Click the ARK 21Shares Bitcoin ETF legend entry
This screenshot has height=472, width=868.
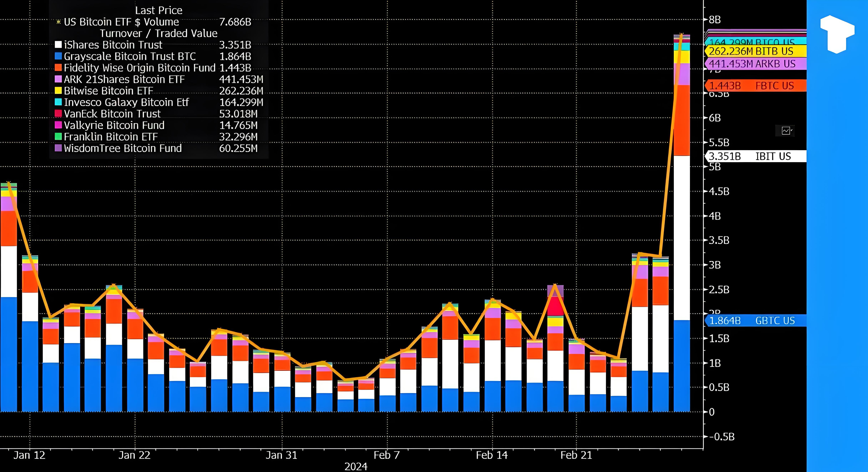(x=124, y=79)
